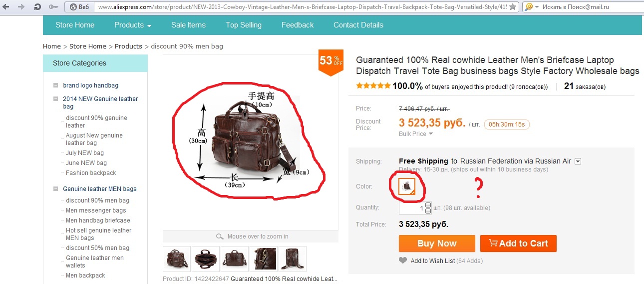Open the Products dropdown menu
The width and height of the screenshot is (644, 284).
point(133,25)
